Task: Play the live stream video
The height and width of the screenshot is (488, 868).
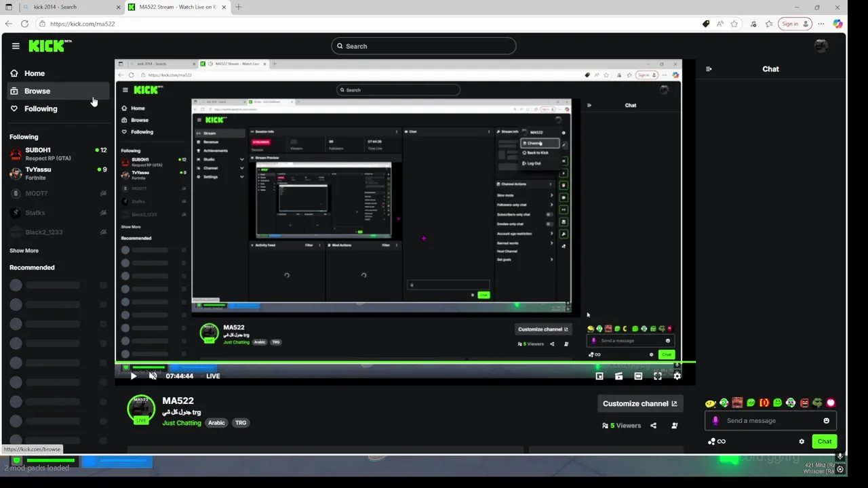Action: coord(134,376)
